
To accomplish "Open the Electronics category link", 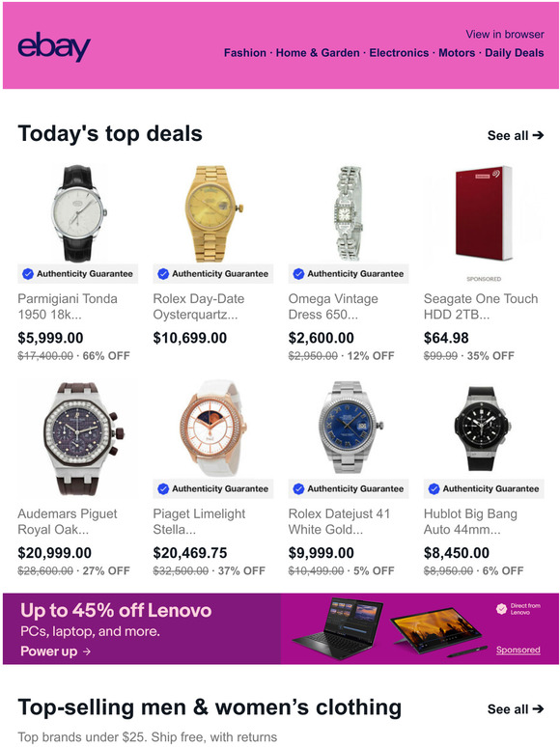I will click(399, 53).
